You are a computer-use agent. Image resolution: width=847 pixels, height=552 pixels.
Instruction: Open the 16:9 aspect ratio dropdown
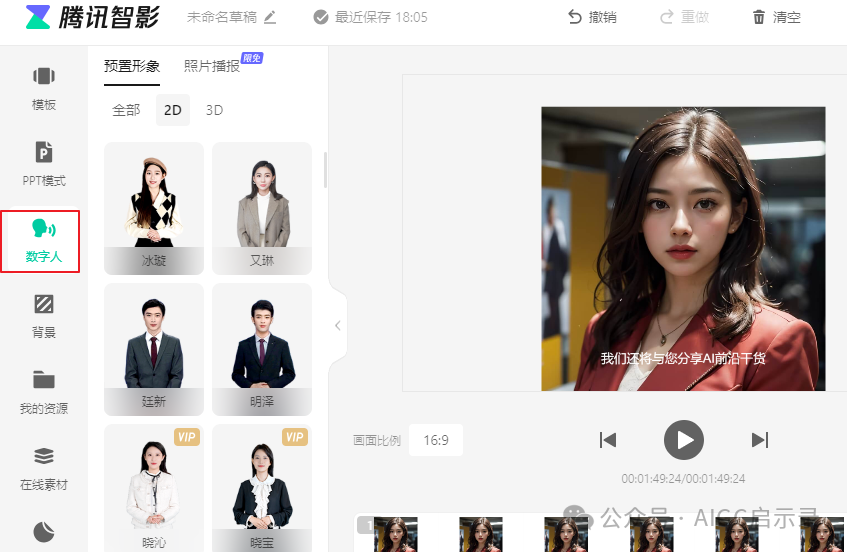pyautogui.click(x=436, y=440)
